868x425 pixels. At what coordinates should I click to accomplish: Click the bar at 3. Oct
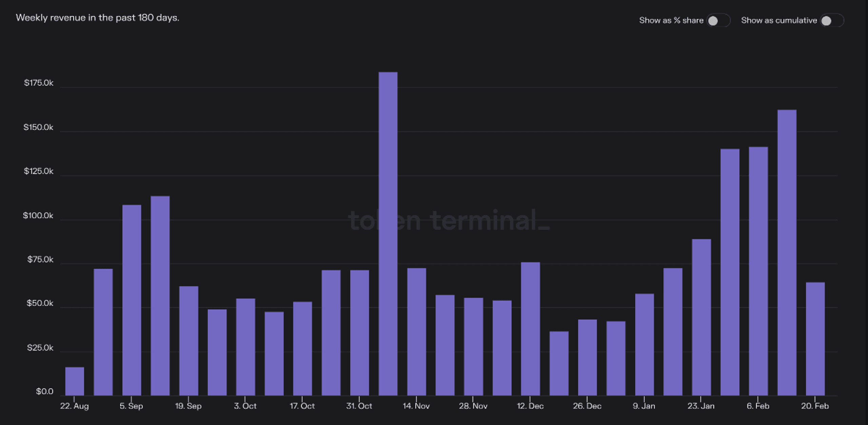click(245, 347)
